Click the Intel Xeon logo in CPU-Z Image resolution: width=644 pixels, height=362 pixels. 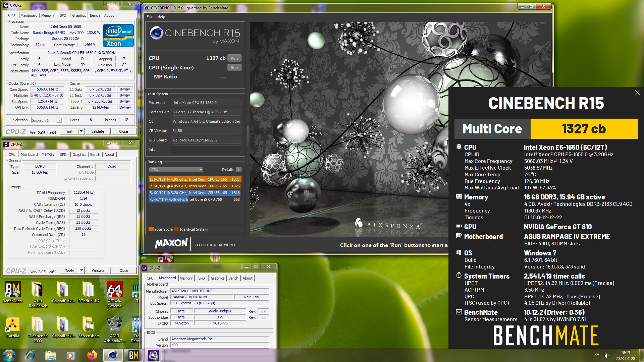tap(118, 35)
